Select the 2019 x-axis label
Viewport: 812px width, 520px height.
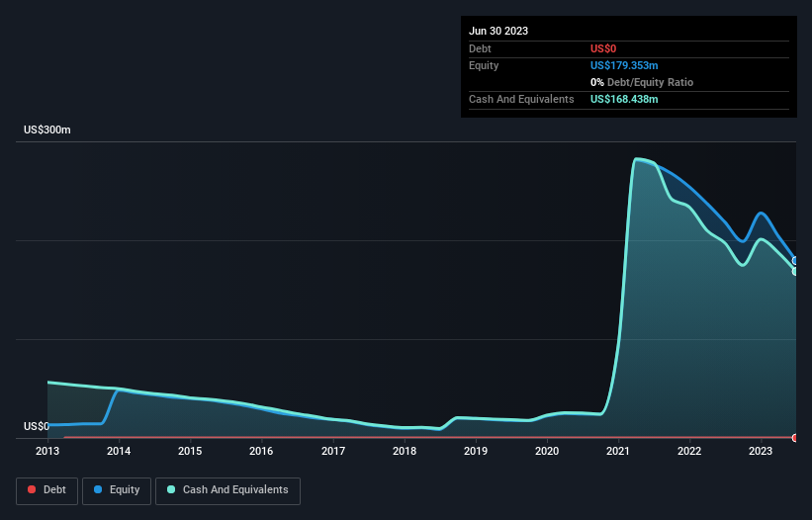point(476,451)
